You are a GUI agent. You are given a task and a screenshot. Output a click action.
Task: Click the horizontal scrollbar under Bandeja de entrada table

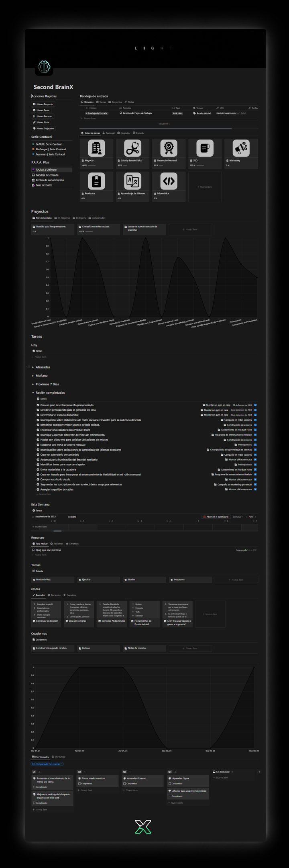[x=156, y=129]
